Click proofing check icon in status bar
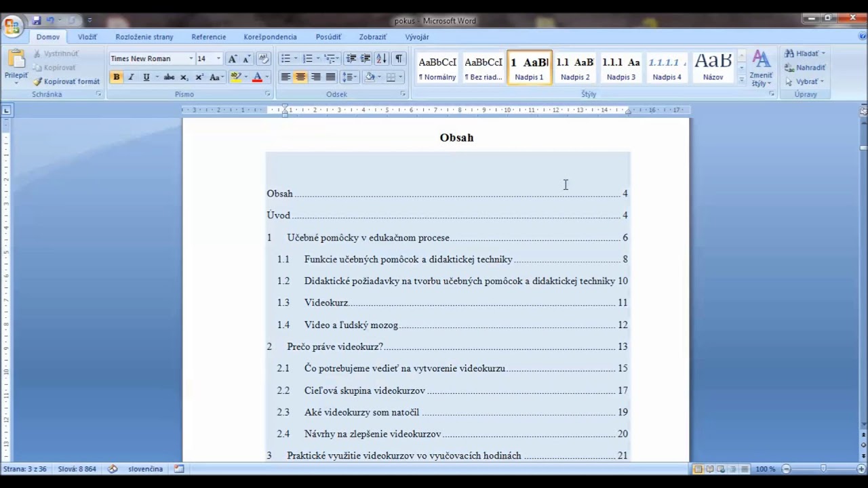 (113, 469)
